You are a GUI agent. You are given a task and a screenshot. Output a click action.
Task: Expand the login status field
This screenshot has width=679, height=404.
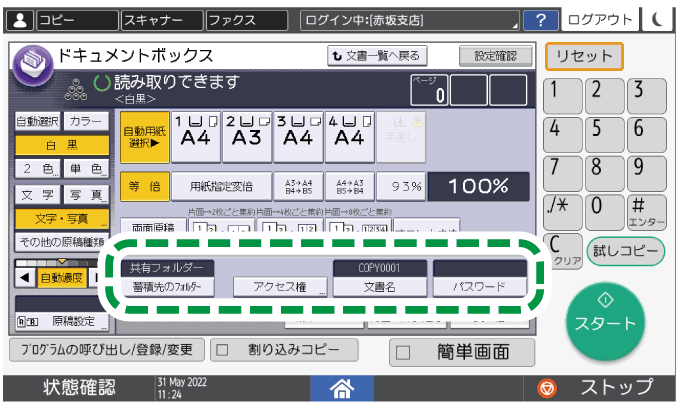point(410,20)
